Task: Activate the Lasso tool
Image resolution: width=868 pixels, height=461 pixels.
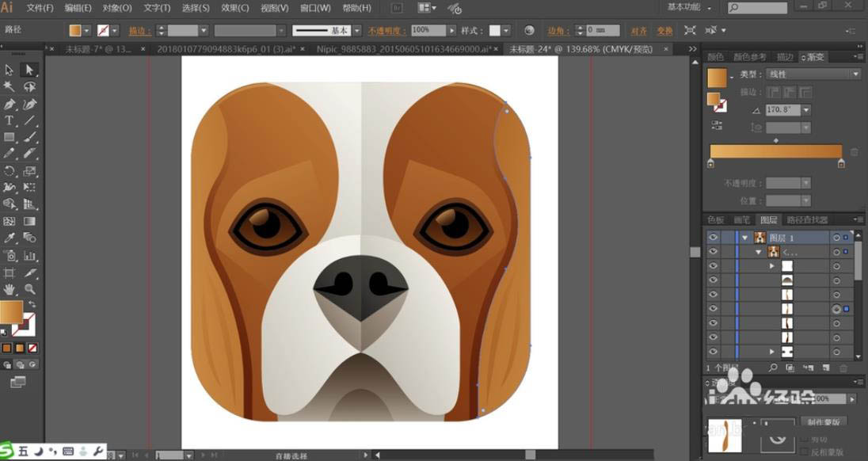Action: coord(29,86)
